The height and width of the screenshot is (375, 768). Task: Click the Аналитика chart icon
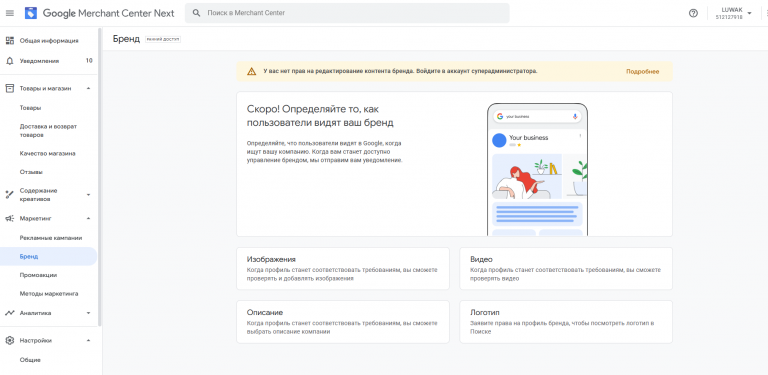tap(10, 313)
